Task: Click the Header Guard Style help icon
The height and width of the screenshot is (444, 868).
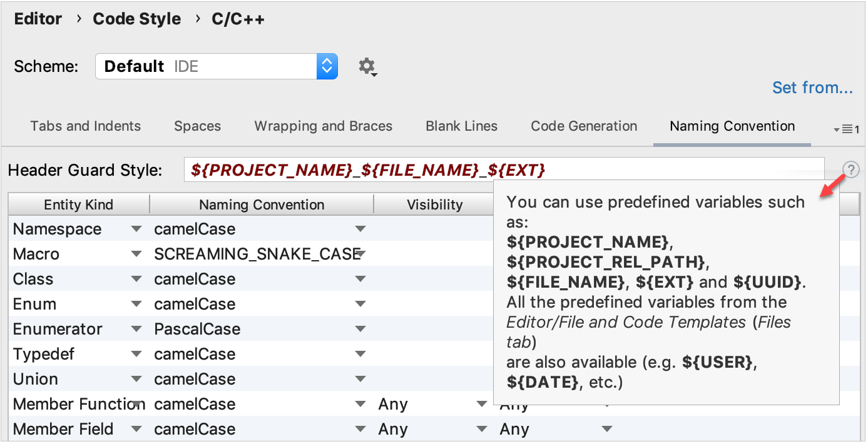Action: point(851,169)
